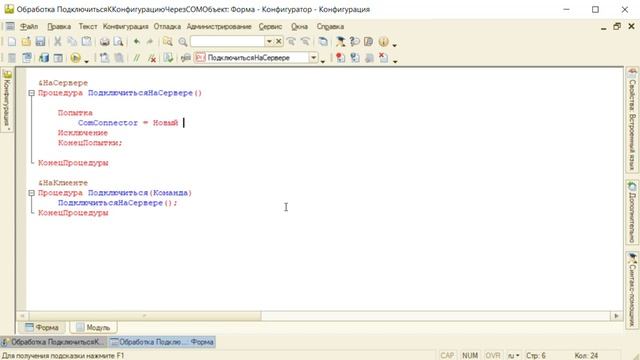640x360 pixels.
Task: Open the Справка menu
Action: coord(330,27)
